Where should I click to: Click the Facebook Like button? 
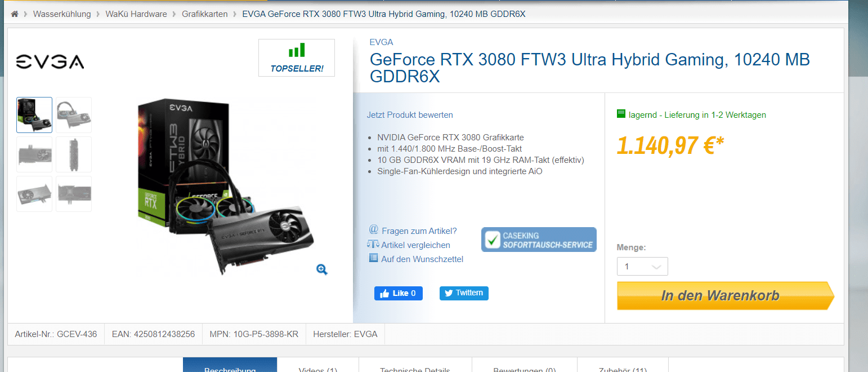click(399, 293)
